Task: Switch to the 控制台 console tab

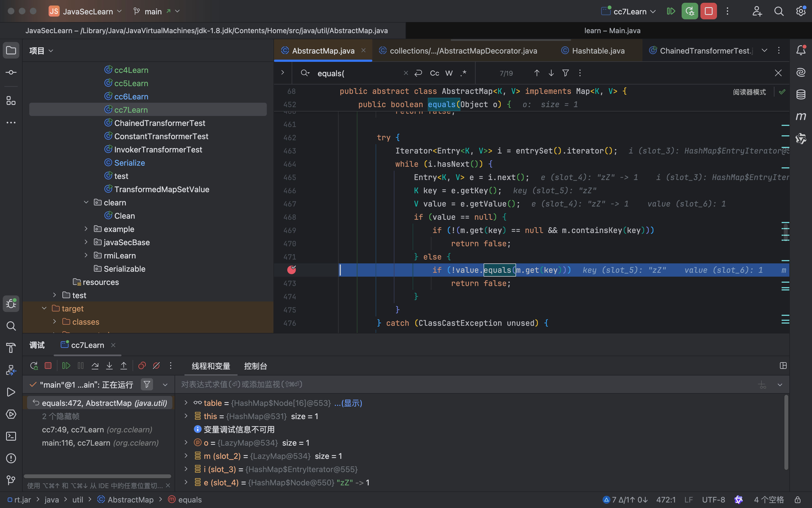Action: [x=255, y=366]
